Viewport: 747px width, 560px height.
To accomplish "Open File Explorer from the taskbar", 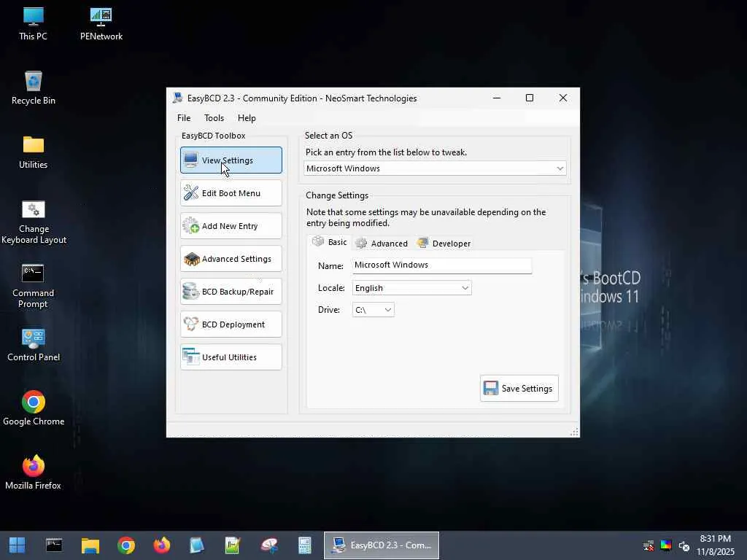I will (x=90, y=545).
